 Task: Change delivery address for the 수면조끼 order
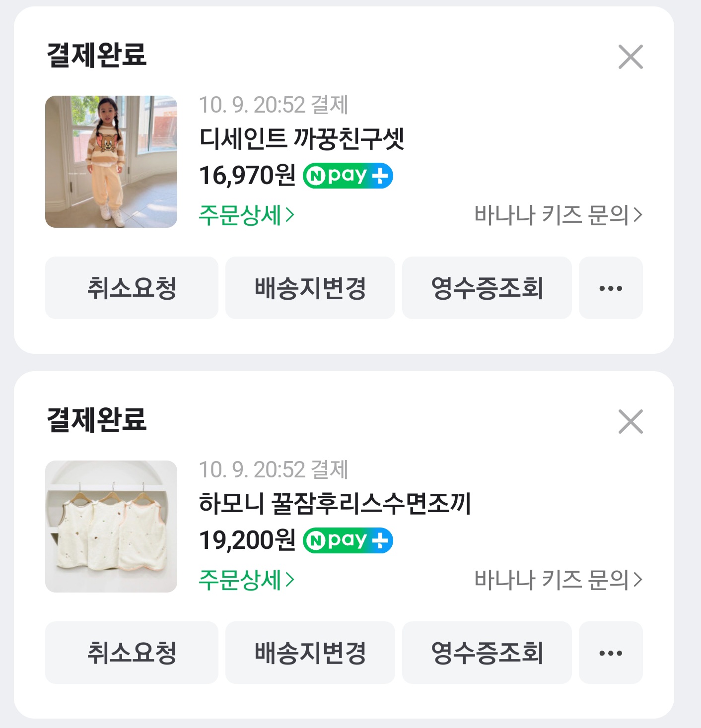[x=310, y=653]
